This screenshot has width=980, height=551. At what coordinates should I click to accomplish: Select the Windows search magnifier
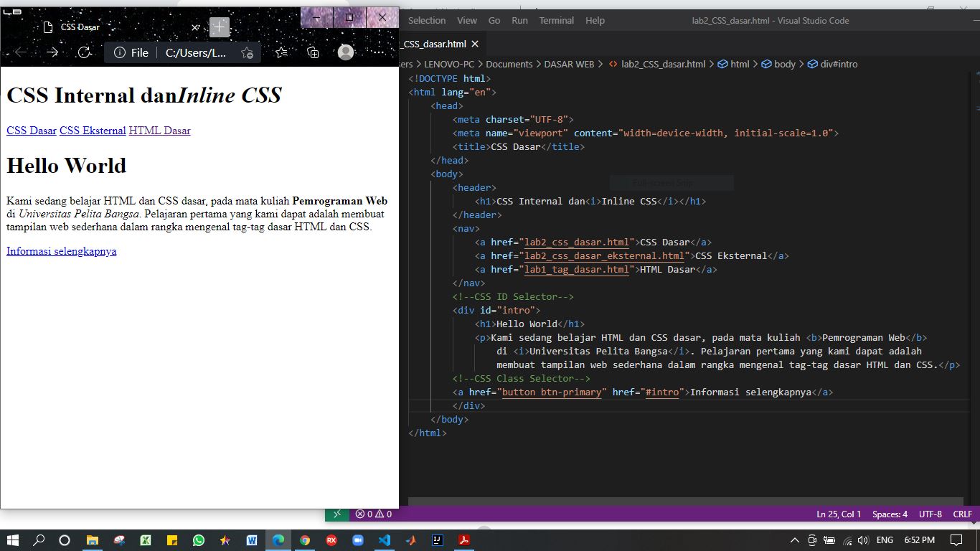[39, 540]
